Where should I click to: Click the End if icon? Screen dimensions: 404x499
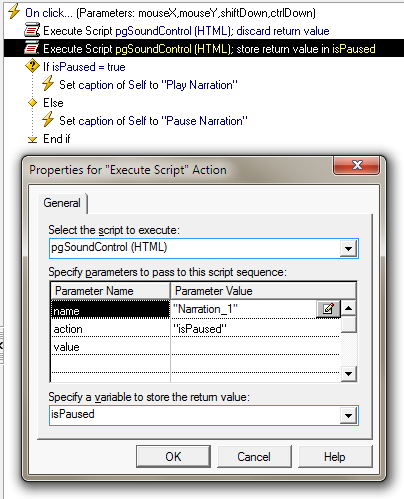pos(32,139)
